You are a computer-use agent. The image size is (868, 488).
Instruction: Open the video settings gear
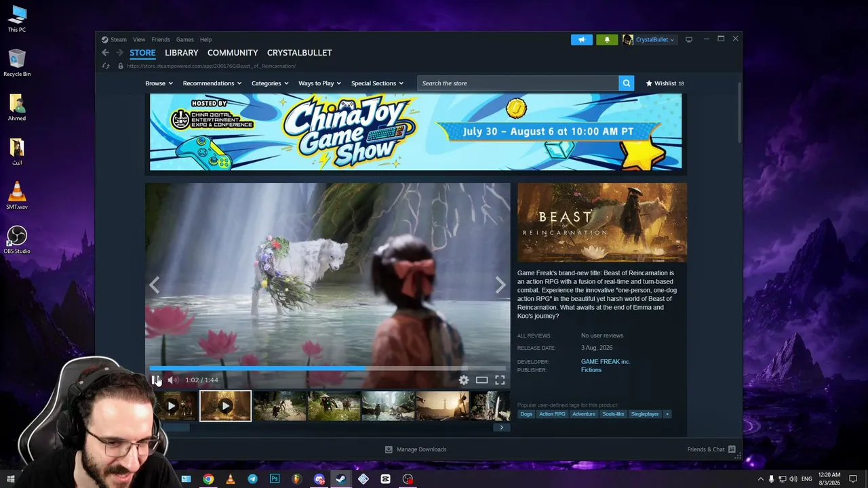click(464, 380)
